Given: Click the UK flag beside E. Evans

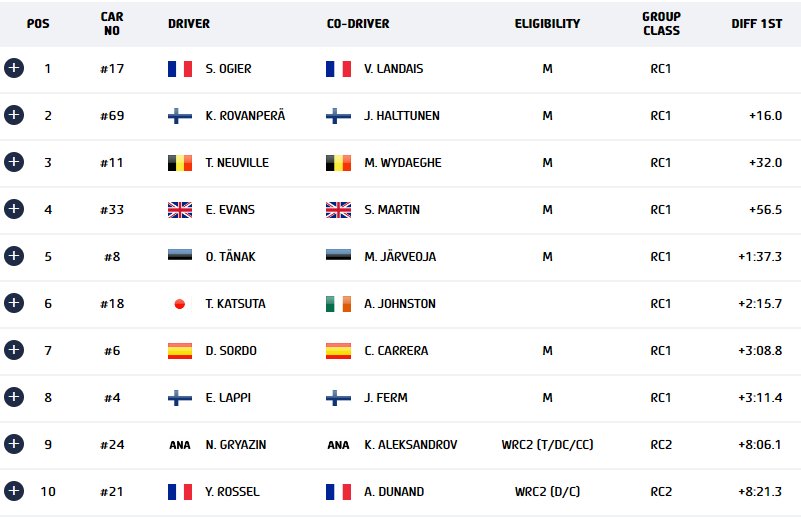Looking at the screenshot, I should [180, 210].
